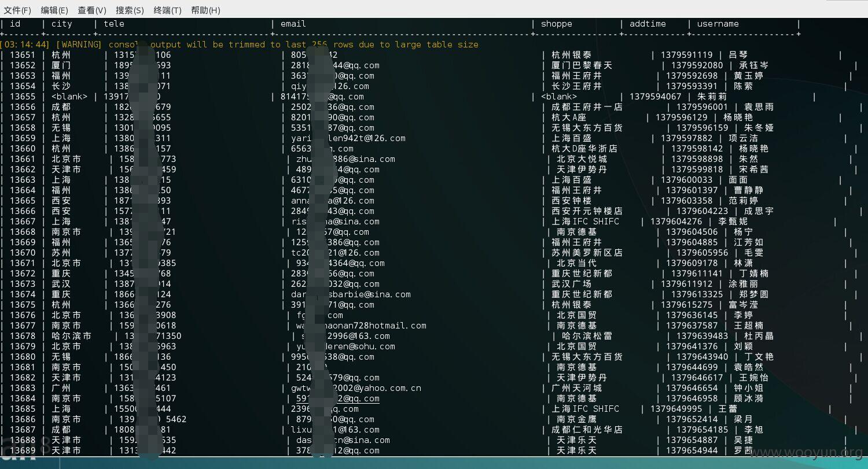Click shoppe cell 北京当代

click(x=577, y=263)
